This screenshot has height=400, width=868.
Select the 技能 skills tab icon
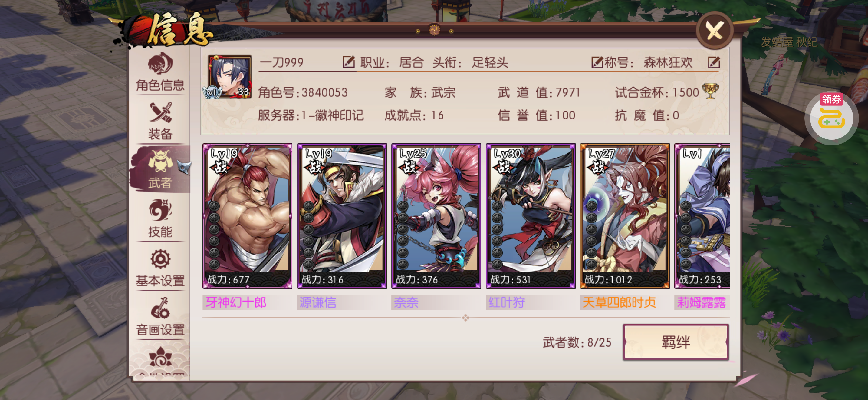pyautogui.click(x=160, y=210)
